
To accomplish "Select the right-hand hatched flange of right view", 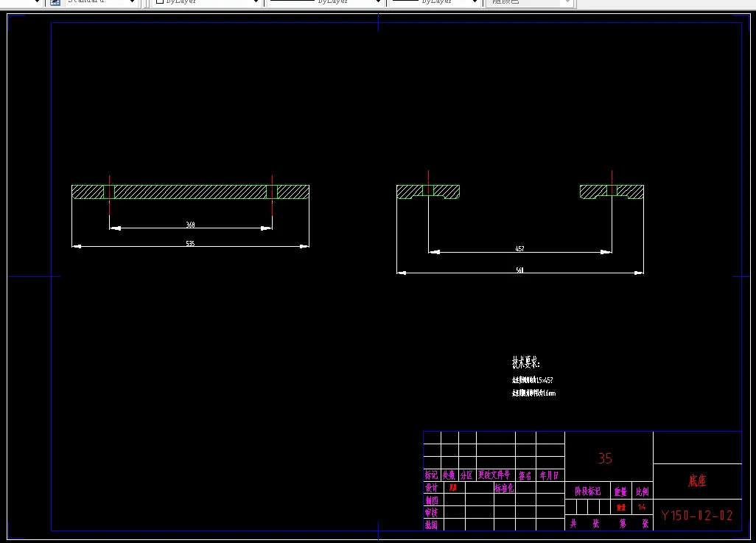I will point(612,192).
